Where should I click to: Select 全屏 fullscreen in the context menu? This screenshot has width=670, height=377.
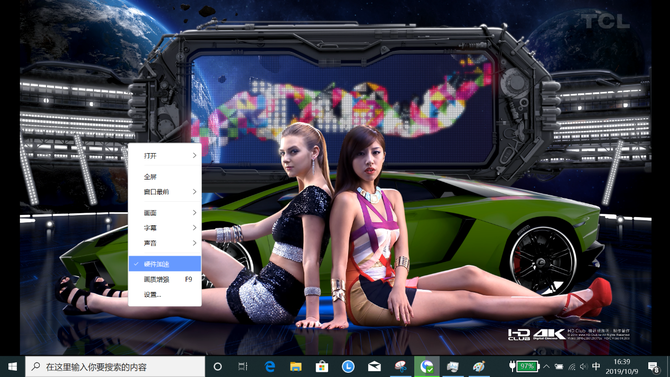[165, 176]
